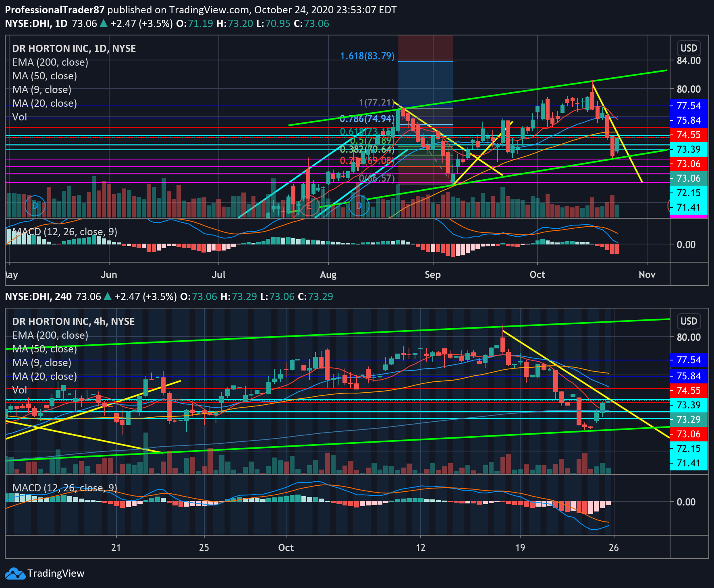This screenshot has width=714, height=588.
Task: Click the 0.00 MACD scale label on daily chart
Action: 686,245
